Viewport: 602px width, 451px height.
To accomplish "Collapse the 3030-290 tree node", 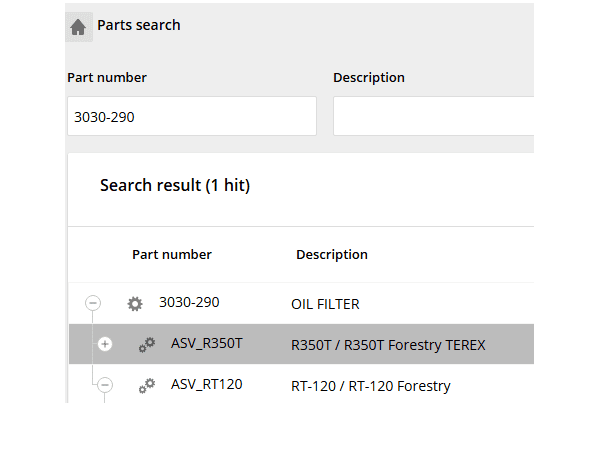I will coord(93,303).
